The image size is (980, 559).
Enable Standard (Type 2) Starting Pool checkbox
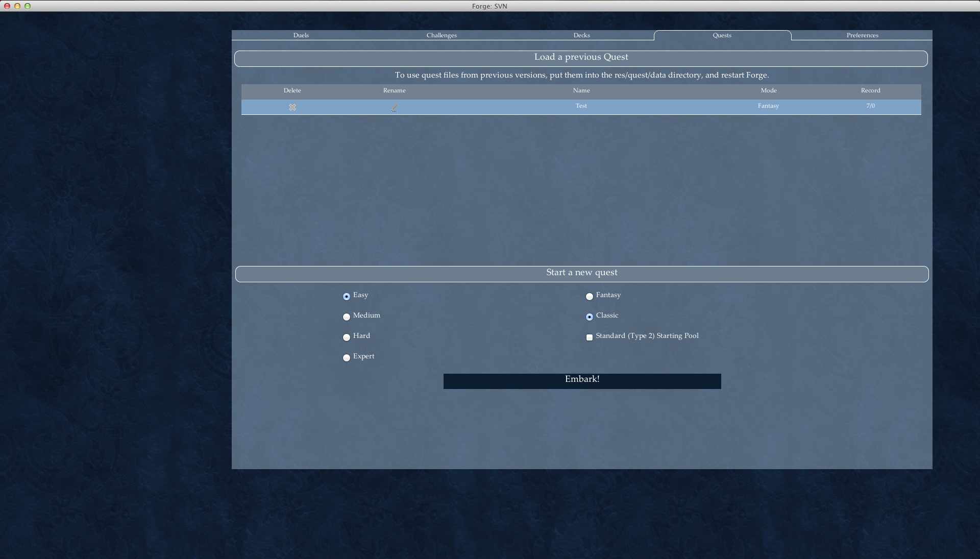590,337
